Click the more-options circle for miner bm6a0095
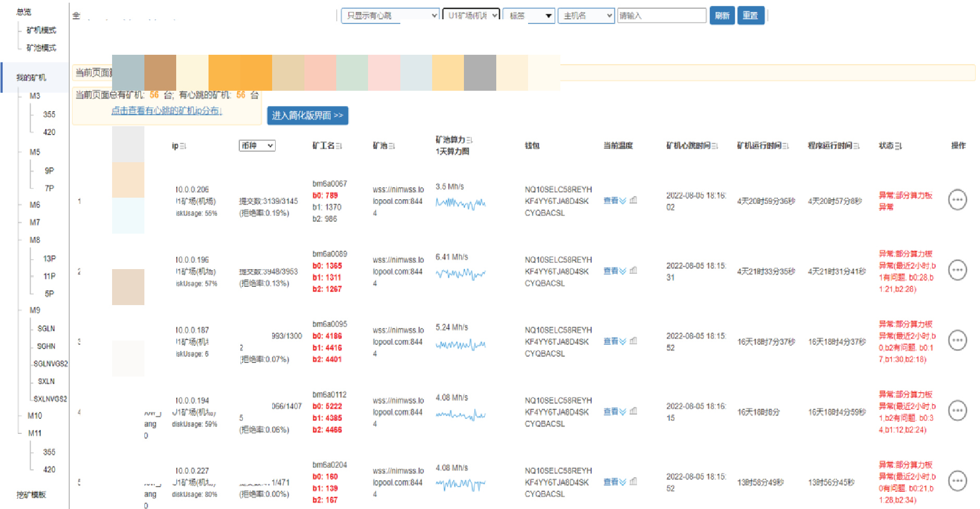 957,341
